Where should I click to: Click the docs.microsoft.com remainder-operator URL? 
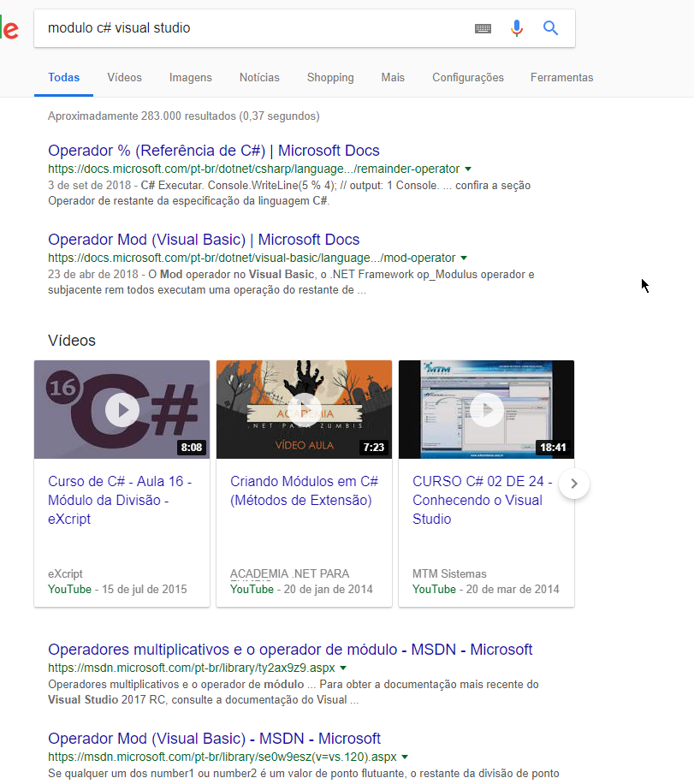click(253, 169)
